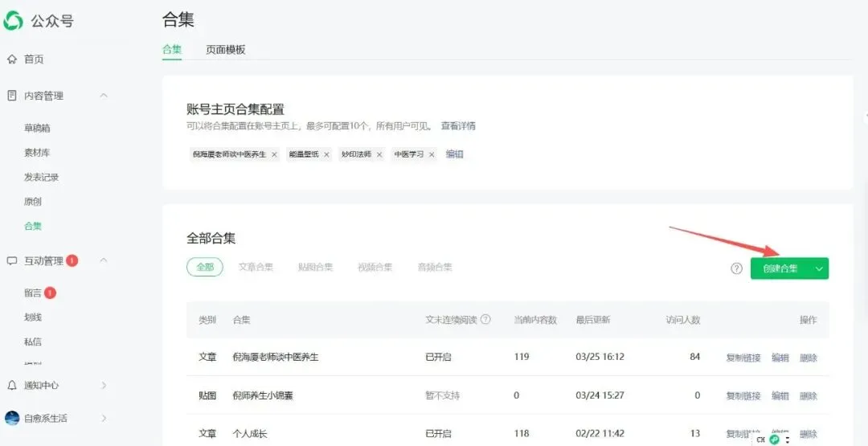Image resolution: width=868 pixels, height=446 pixels.
Task: Select the 音频合集 filter
Action: tap(435, 267)
